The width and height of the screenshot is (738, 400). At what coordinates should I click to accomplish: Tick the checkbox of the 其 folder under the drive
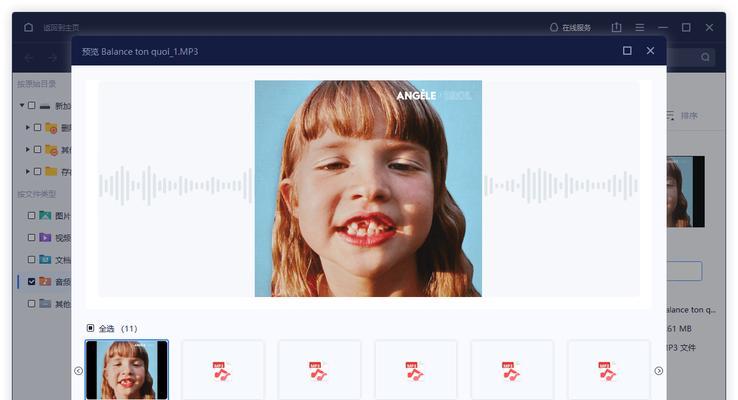38,149
